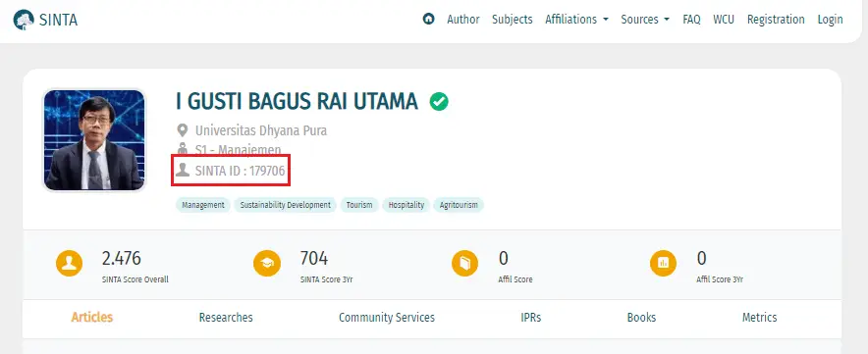The height and width of the screenshot is (354, 868).
Task: Click the person icon beside SINTA ID
Action: [x=182, y=170]
